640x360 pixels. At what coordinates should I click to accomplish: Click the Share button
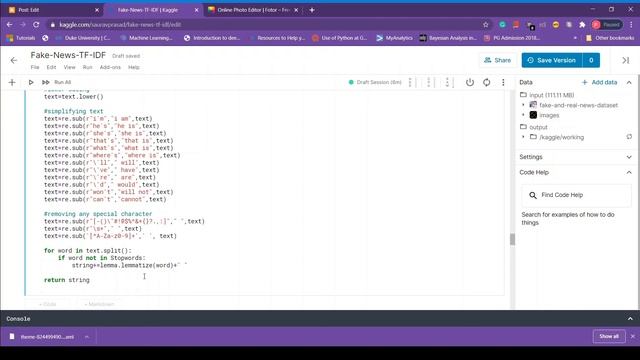tap(498, 60)
